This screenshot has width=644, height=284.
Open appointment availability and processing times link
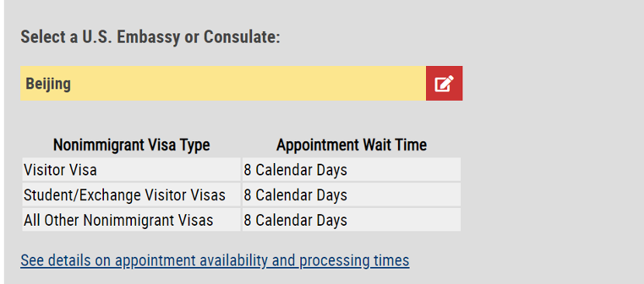pos(215,261)
